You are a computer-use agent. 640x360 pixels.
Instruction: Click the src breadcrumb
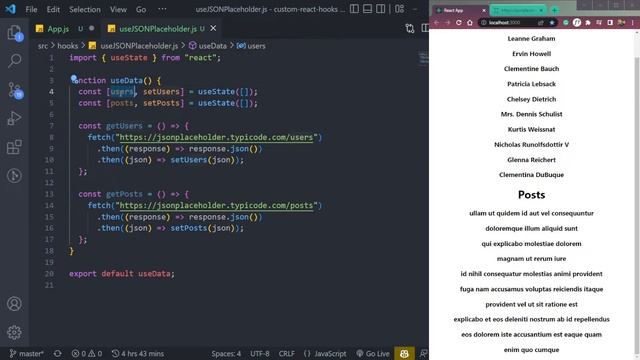click(43, 46)
